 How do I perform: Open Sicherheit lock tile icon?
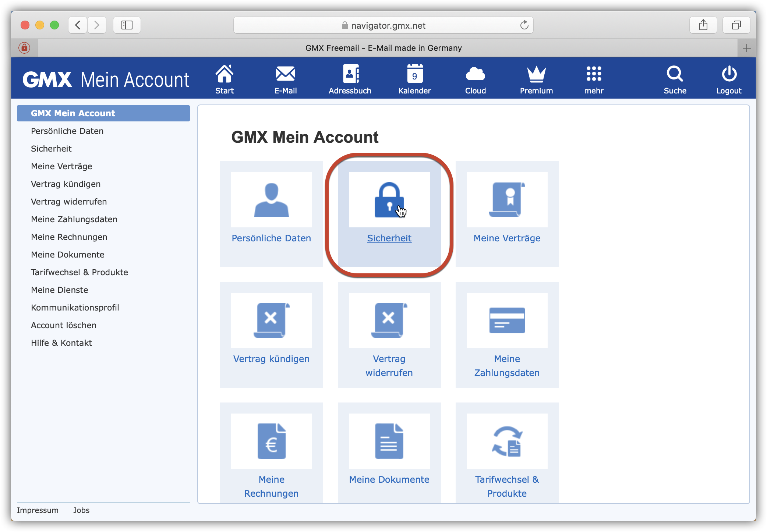tap(389, 200)
